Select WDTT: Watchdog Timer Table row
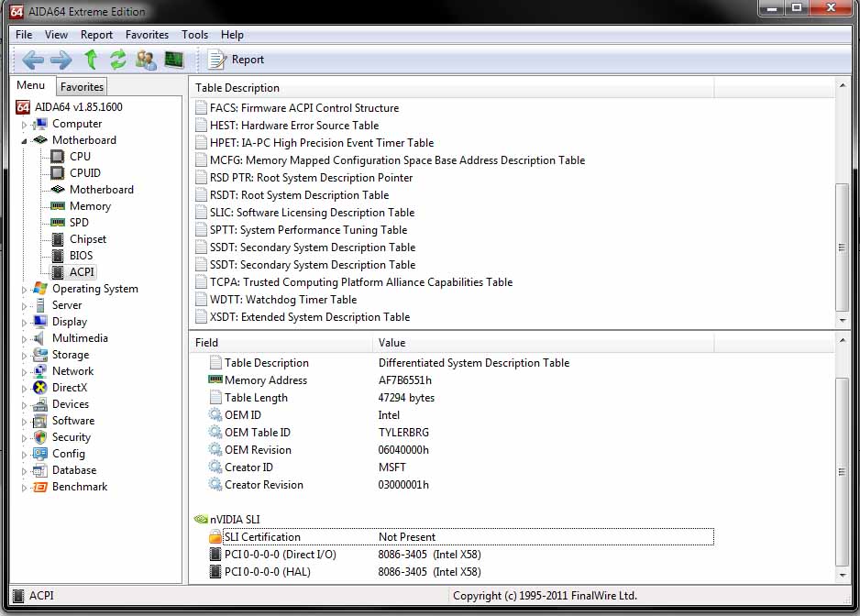 [x=283, y=300]
